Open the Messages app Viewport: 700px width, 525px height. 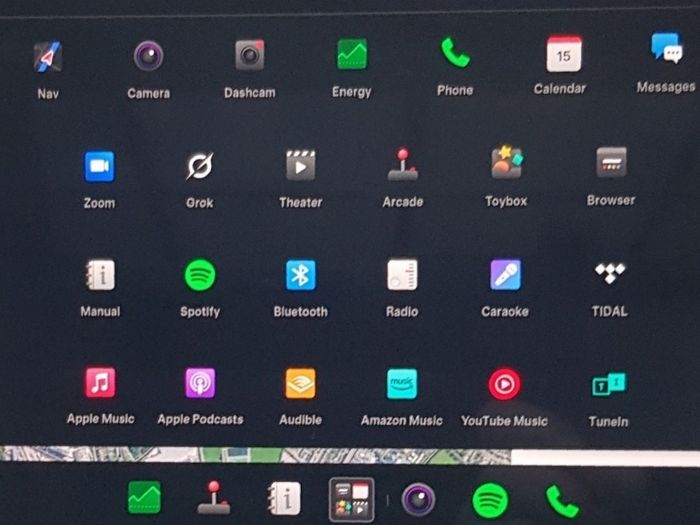pyautogui.click(x=667, y=47)
